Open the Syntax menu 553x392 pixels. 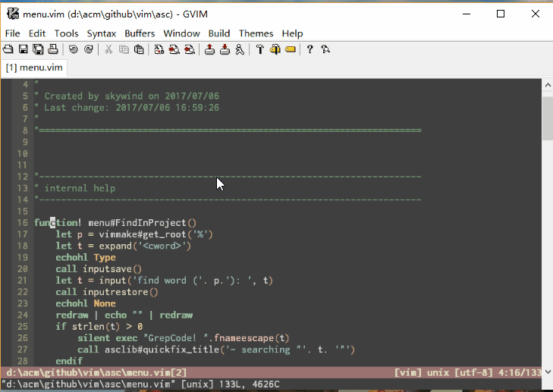[102, 33]
